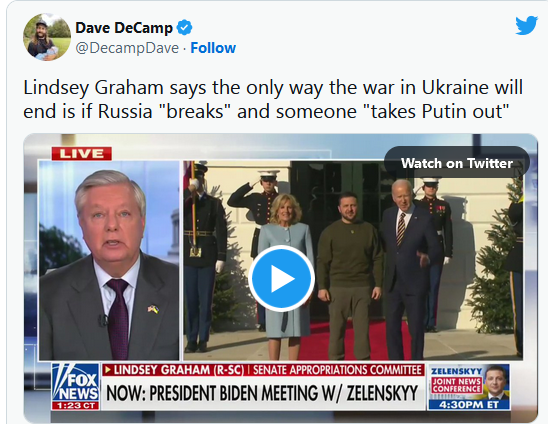Click the Watch on Twitter button

(457, 163)
